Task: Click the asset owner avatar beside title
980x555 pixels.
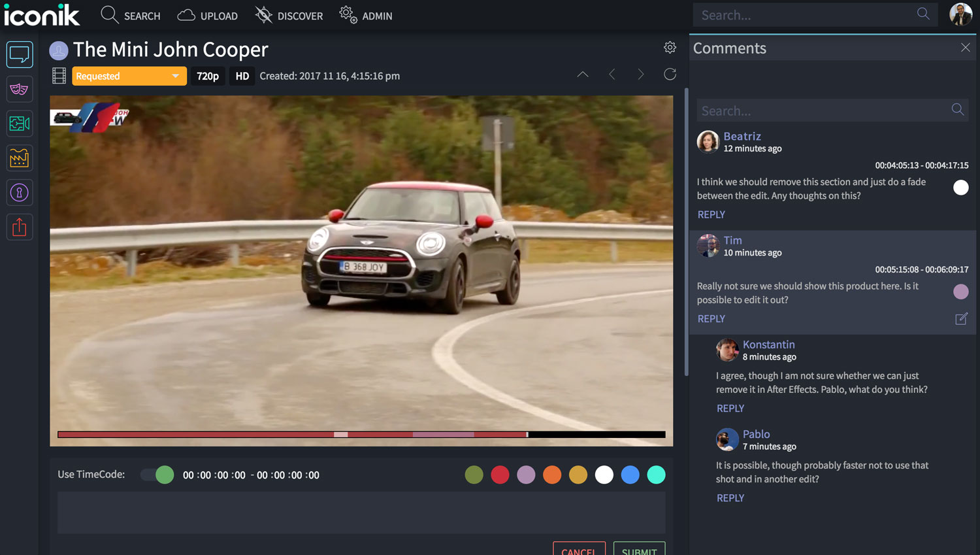Action: coord(59,50)
